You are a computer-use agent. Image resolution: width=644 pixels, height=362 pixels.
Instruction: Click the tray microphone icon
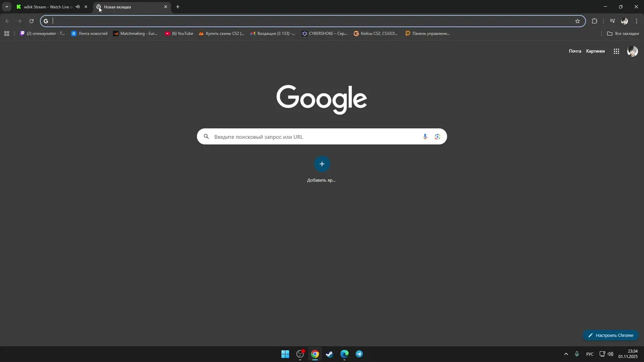coord(577,354)
